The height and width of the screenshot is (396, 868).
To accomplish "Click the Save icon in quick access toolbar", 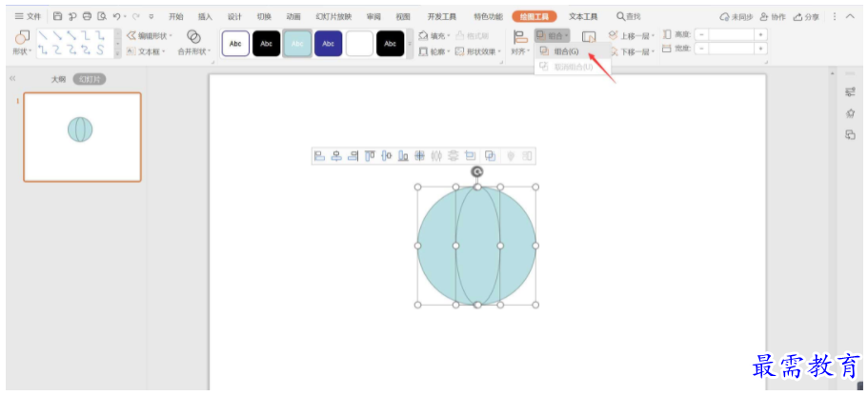I will [x=57, y=17].
